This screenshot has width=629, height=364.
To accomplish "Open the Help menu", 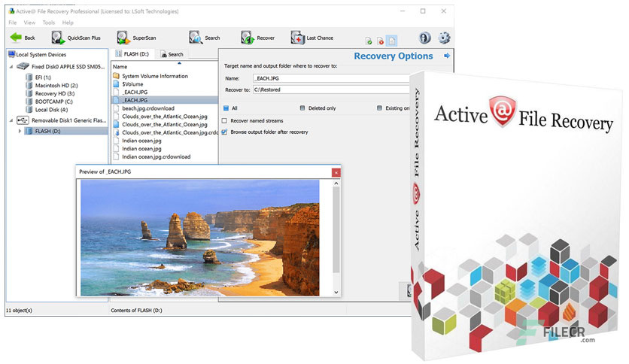I will coord(68,23).
